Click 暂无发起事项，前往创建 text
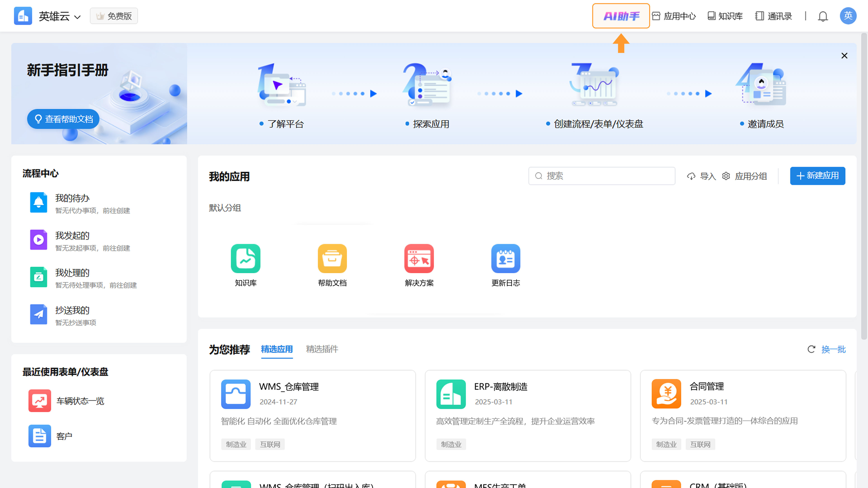868x488 pixels. click(93, 248)
